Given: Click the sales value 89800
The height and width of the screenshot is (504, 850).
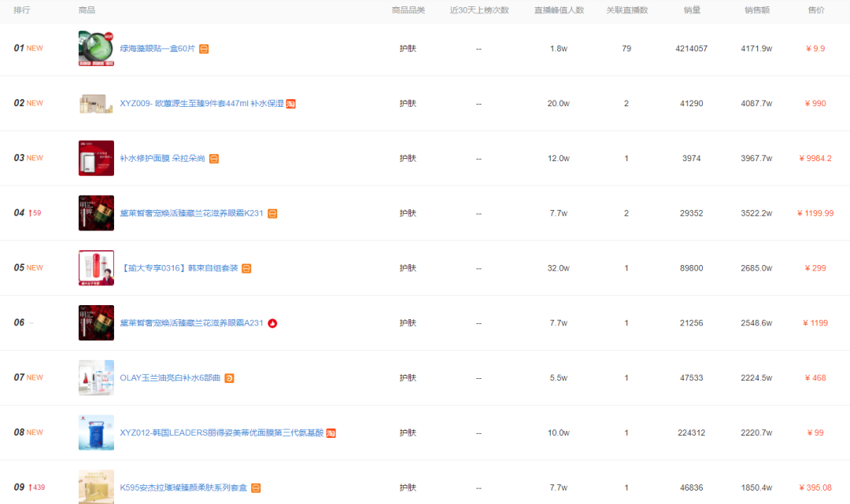Looking at the screenshot, I should coord(692,268).
